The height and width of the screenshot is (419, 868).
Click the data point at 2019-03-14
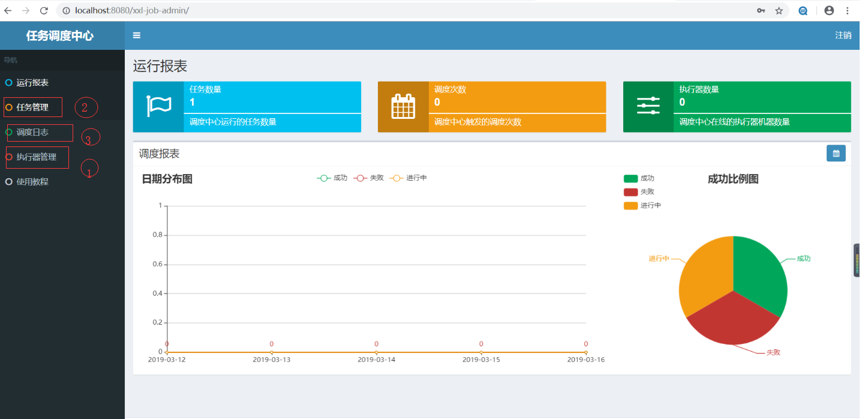376,352
